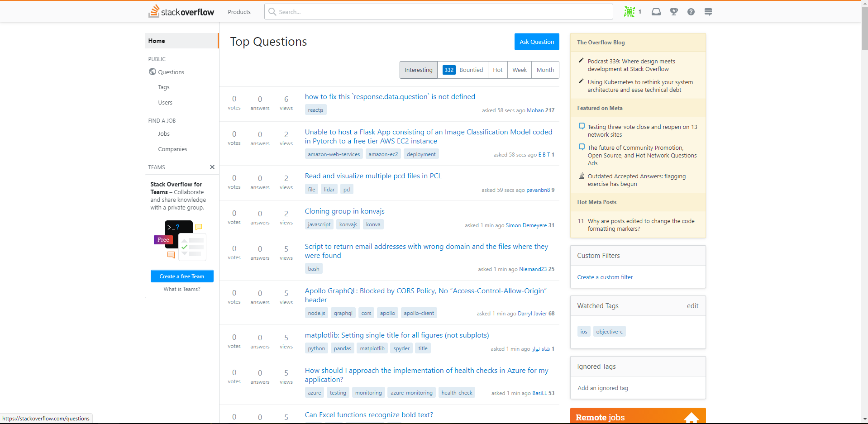868x424 pixels.
Task: Click the objective-c watched tag
Action: pos(610,332)
